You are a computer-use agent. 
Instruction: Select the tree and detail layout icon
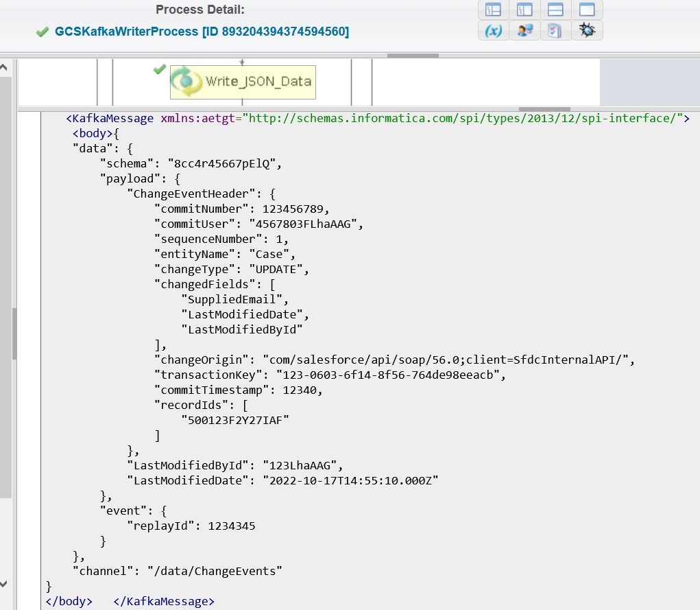[524, 10]
